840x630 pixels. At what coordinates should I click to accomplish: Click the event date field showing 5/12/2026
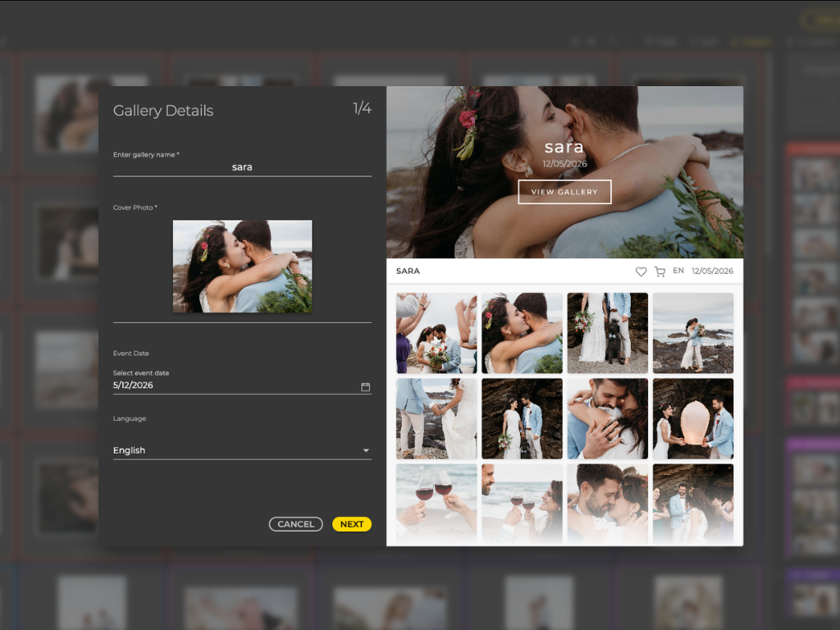pyautogui.click(x=242, y=386)
